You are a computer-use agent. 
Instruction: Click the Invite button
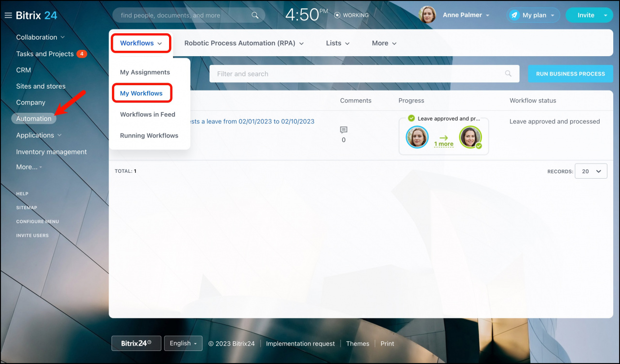click(586, 15)
